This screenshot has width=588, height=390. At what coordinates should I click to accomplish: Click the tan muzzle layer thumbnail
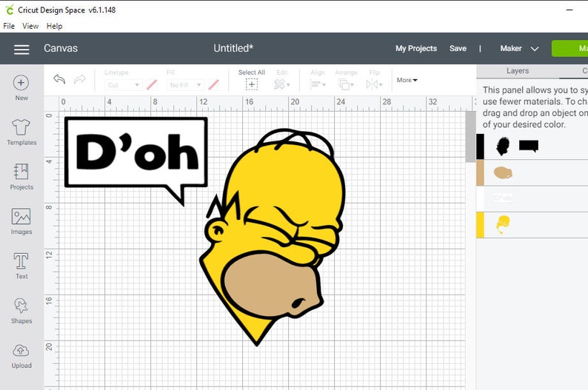pos(503,172)
